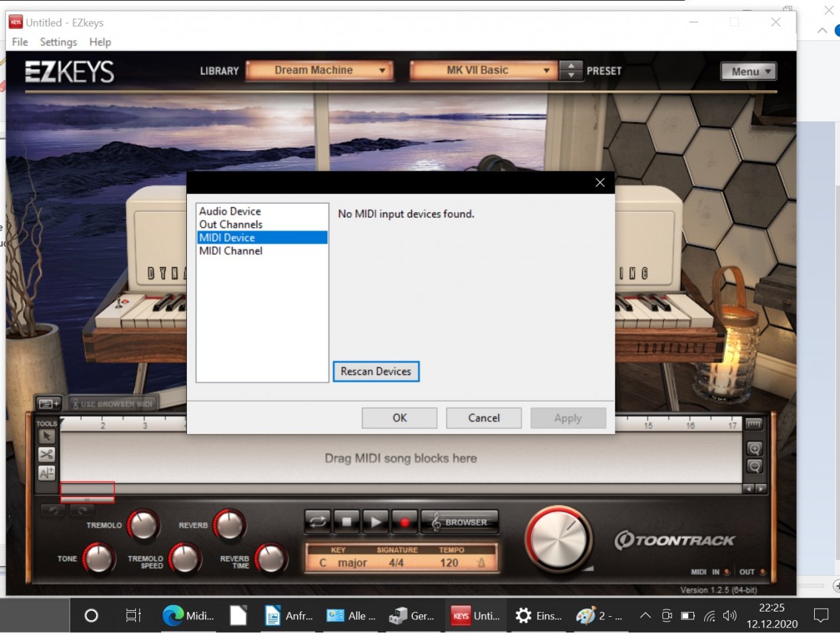
Task: Open the MIDI Browser
Action: [x=459, y=522]
